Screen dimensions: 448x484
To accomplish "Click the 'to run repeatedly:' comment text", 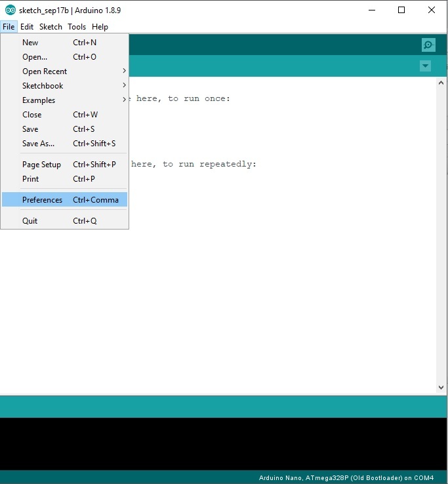I will point(209,164).
